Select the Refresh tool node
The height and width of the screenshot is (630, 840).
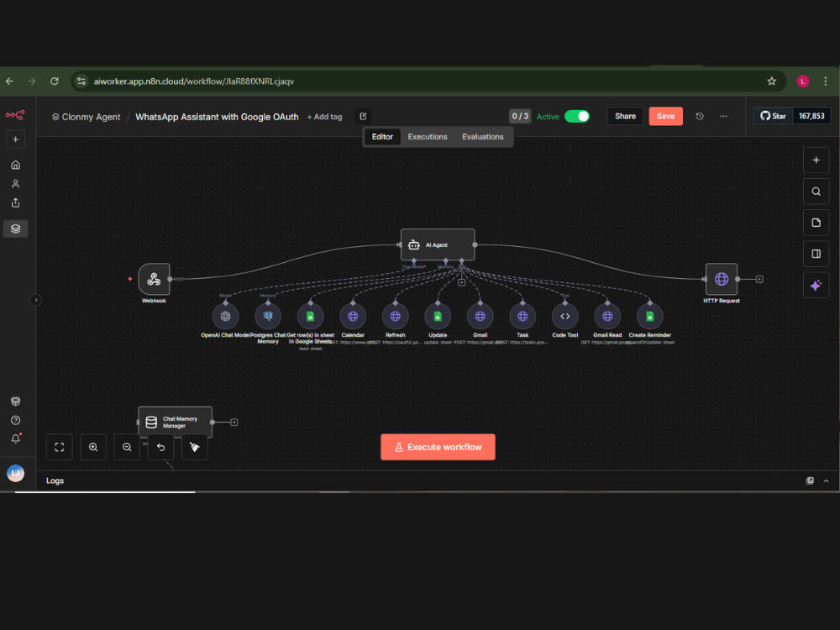[x=396, y=317]
